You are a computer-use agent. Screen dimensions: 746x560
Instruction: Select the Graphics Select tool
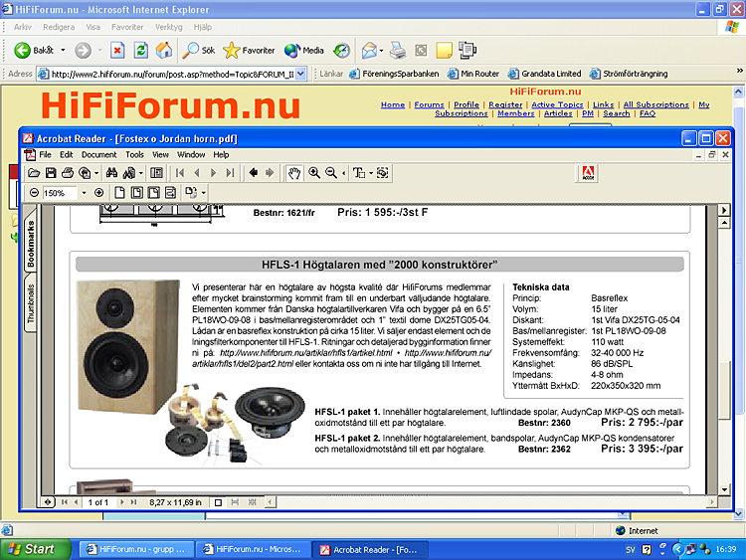383,173
